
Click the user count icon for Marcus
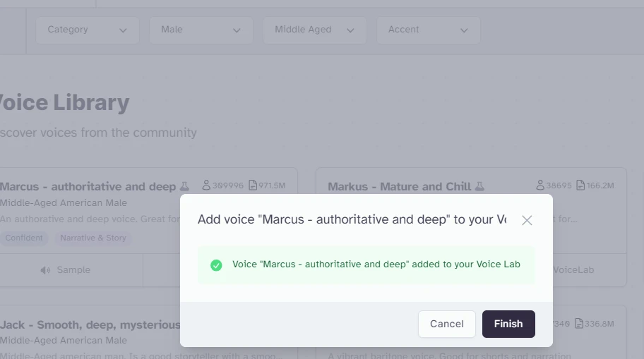206,185
